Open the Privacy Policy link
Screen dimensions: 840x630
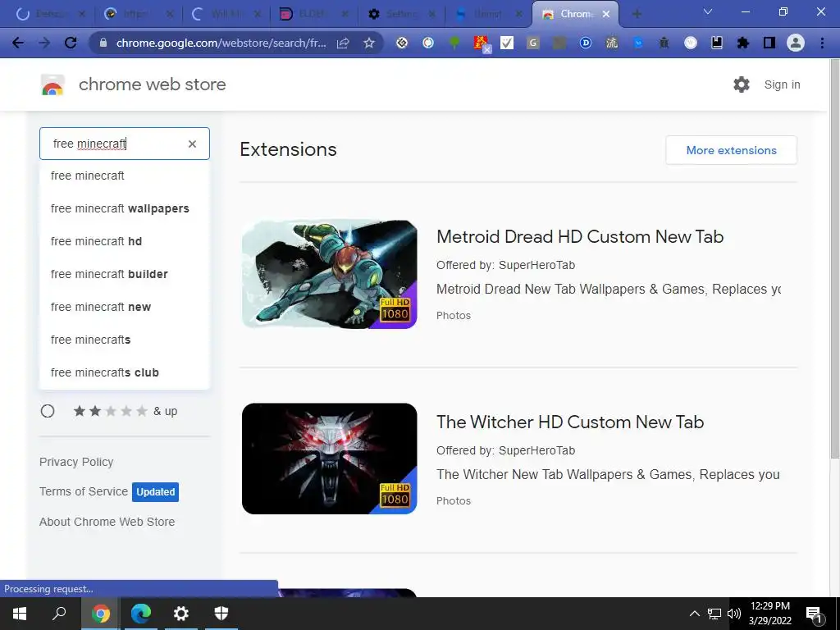[x=76, y=462]
